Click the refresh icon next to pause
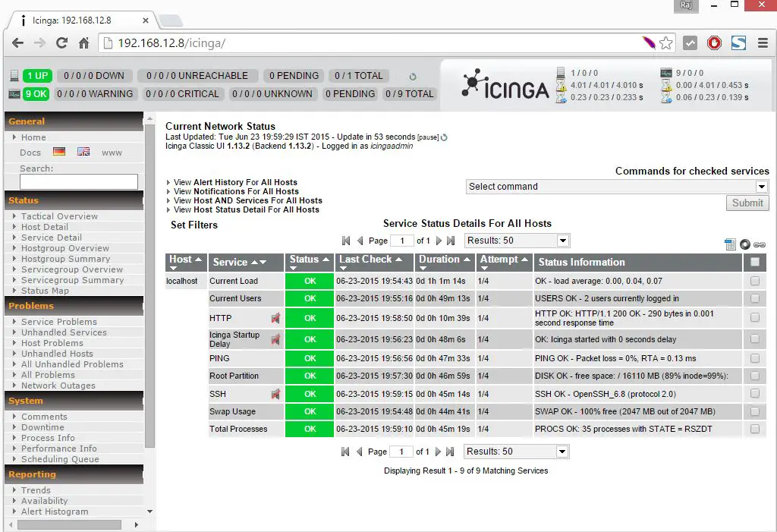The height and width of the screenshot is (532, 777). 444,137
